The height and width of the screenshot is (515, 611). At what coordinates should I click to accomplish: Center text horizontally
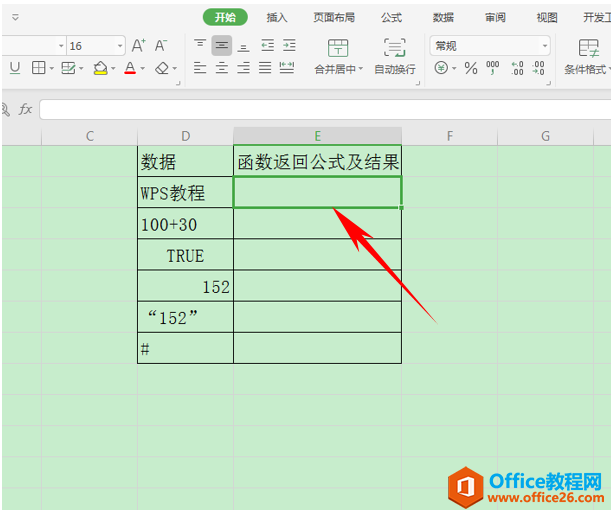tap(222, 68)
